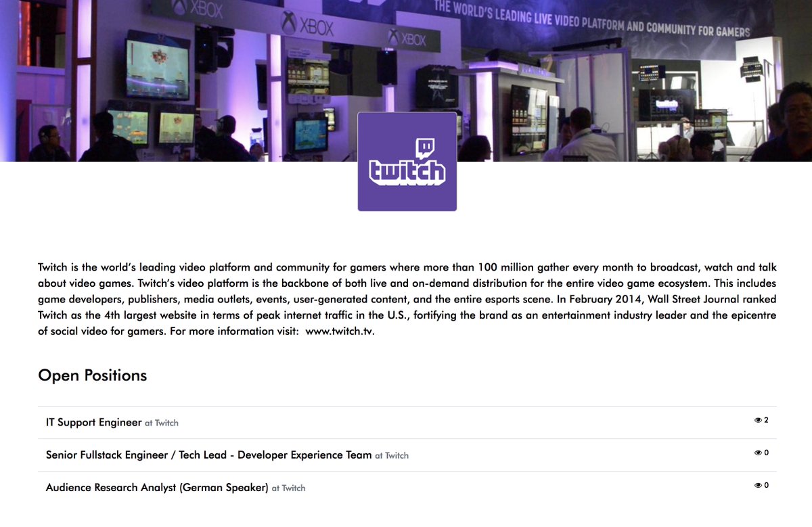Open the IT Support Engineer position
Screen dimensions: 812x527
[94, 422]
